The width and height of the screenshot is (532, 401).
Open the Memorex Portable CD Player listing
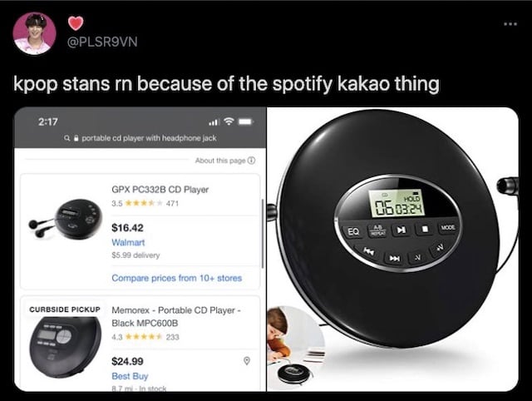click(x=176, y=316)
